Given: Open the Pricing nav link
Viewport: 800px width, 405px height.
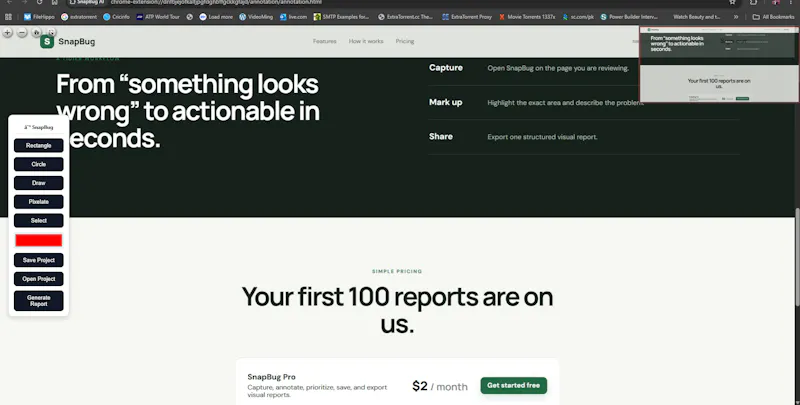Looking at the screenshot, I should tap(405, 41).
